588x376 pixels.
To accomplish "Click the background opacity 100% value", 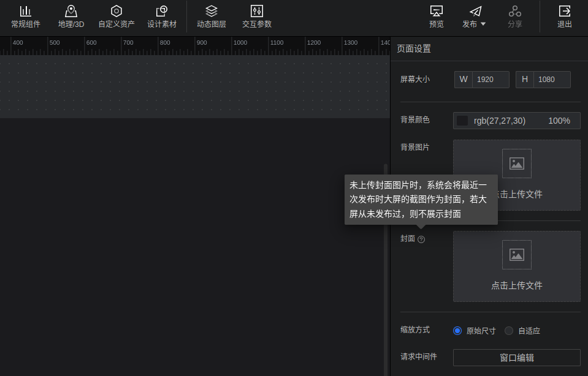I will tap(559, 121).
